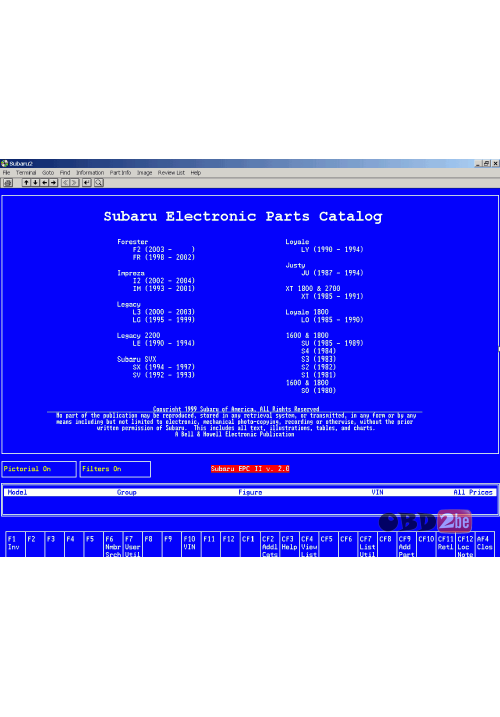500x717 pixels.
Task: Select Legacy 2200 LE (1990 - 1994)
Action: [164, 343]
